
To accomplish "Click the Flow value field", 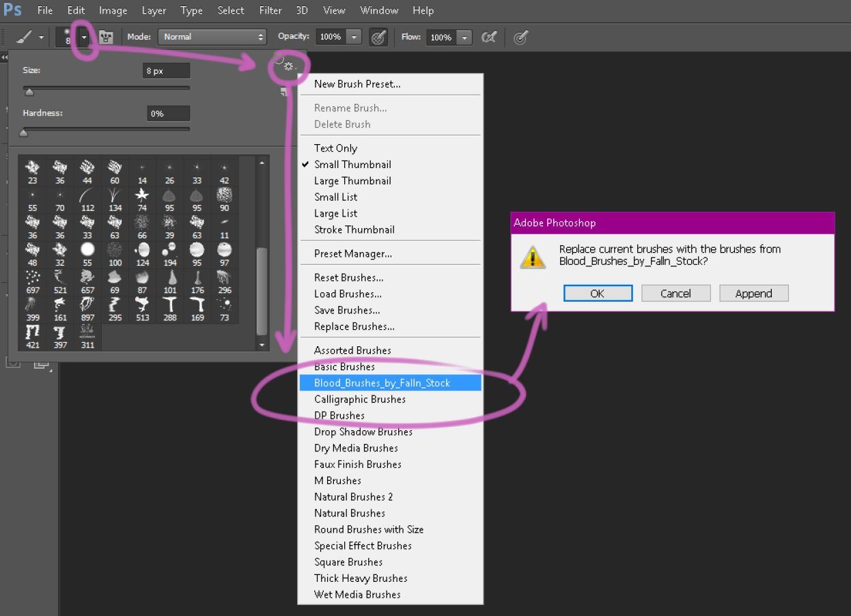I will (441, 37).
